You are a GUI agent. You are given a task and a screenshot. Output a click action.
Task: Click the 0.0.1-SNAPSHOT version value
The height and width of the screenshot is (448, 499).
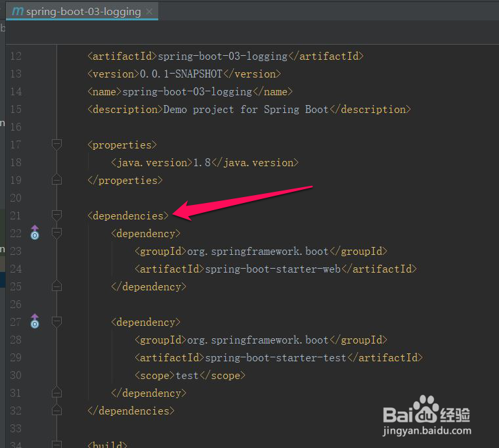pyautogui.click(x=181, y=74)
